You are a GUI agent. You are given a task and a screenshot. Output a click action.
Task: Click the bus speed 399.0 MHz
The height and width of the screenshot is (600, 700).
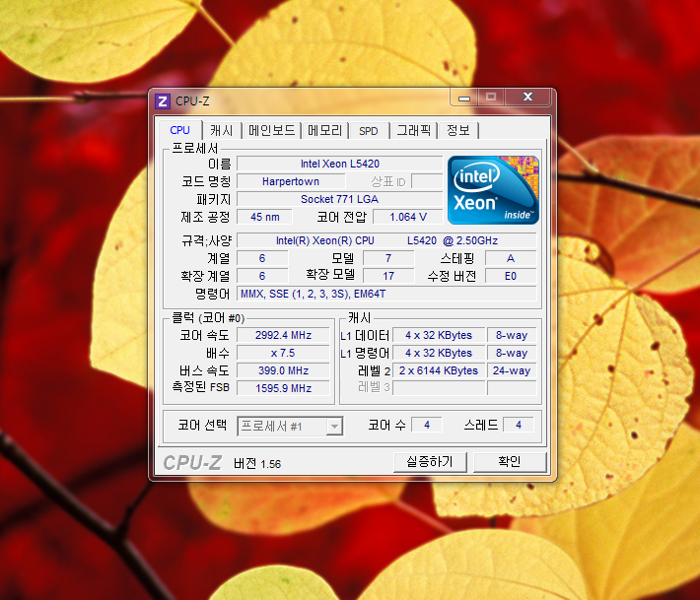point(283,370)
